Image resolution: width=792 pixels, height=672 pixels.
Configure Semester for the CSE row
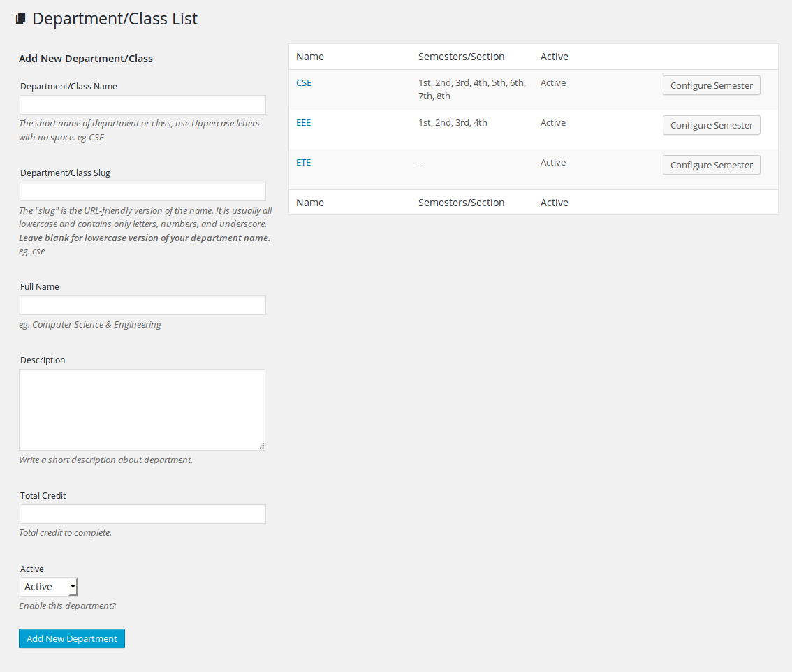pyautogui.click(x=711, y=85)
